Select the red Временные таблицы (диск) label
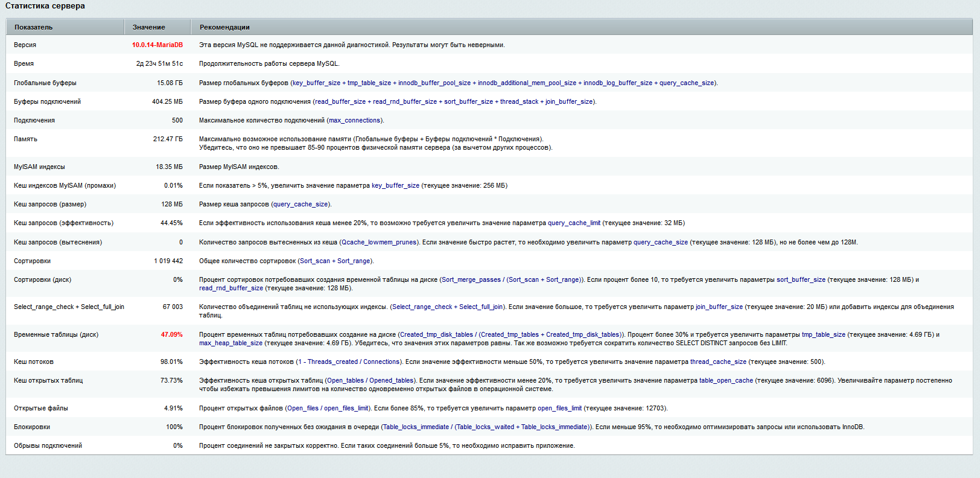The width and height of the screenshot is (980, 478). pyautogui.click(x=56, y=334)
